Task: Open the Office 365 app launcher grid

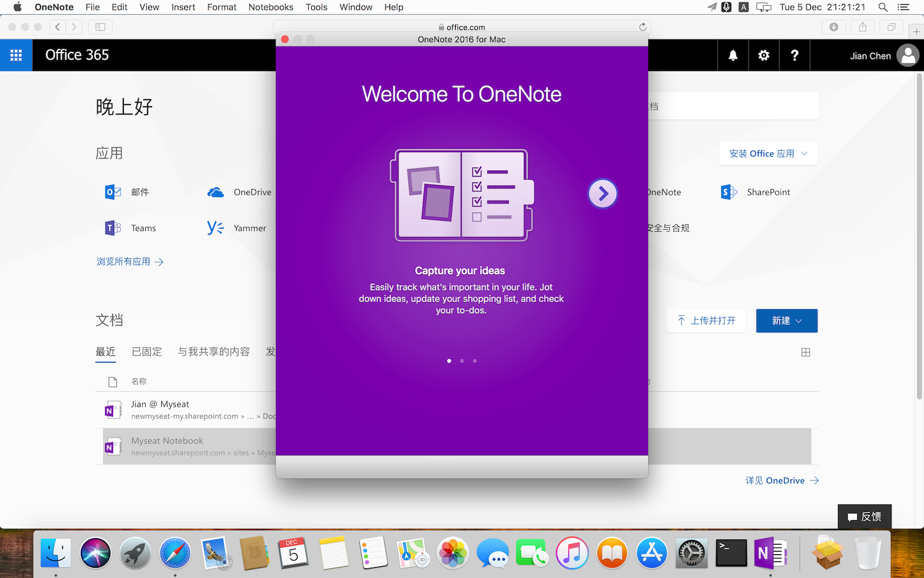Action: pos(16,55)
